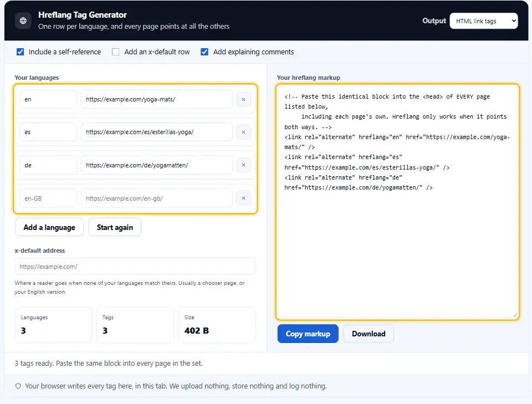
Task: Click the 'Output' label in header
Action: [434, 21]
